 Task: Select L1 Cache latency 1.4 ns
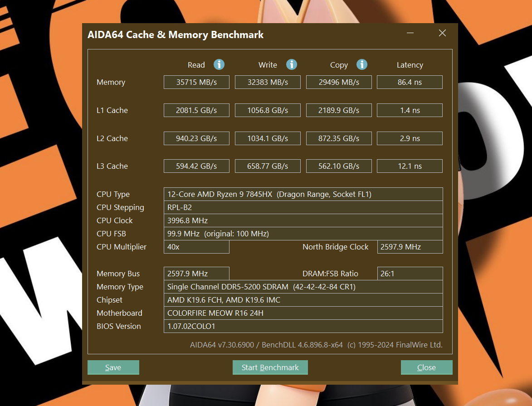coord(410,110)
